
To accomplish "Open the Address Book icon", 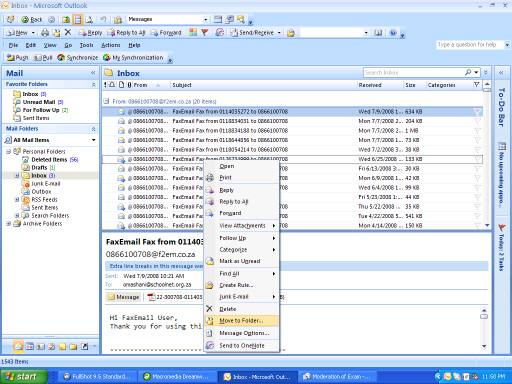I will click(378, 33).
